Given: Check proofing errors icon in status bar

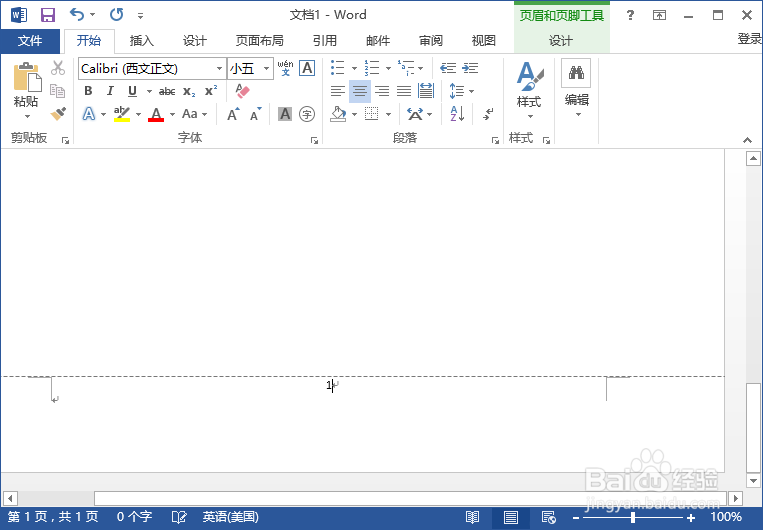Looking at the screenshot, I should (x=179, y=517).
